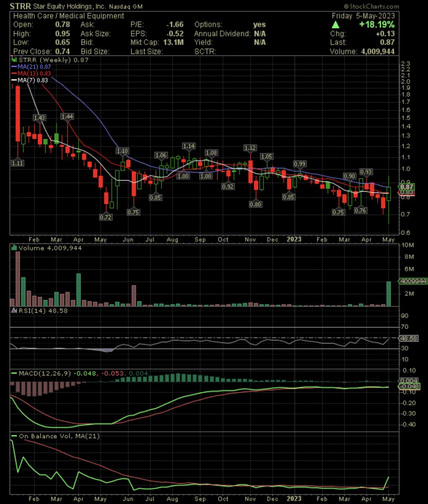Click the 0.72 price low label
The height and width of the screenshot is (504, 428).
click(105, 217)
